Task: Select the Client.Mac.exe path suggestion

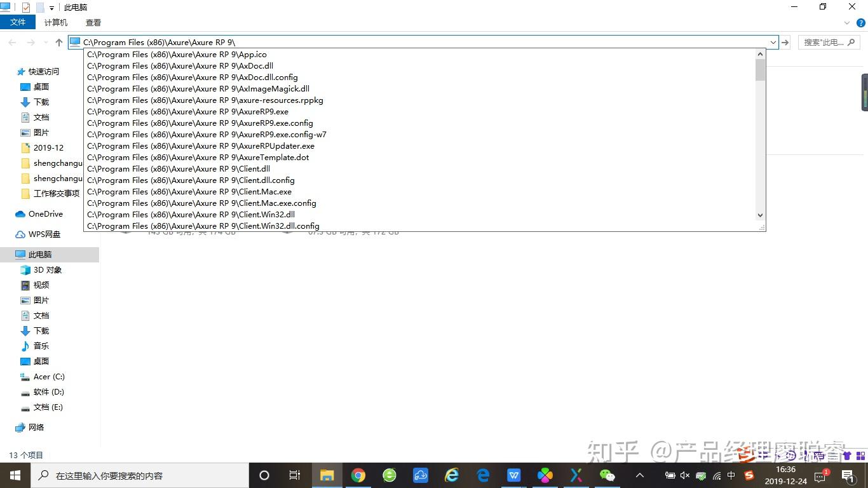Action: 420,192
